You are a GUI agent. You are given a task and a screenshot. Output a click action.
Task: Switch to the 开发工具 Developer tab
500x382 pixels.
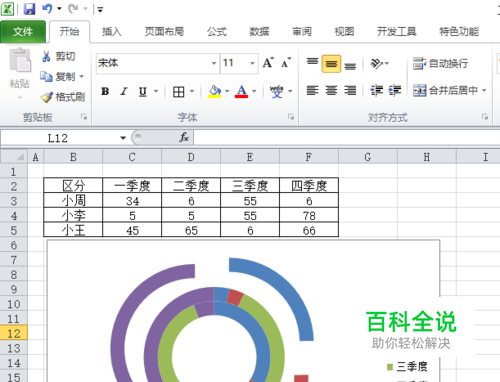pyautogui.click(x=397, y=32)
